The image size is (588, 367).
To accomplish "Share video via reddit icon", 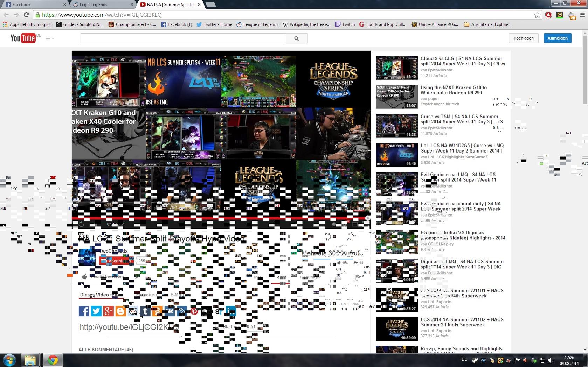I will click(x=133, y=311).
